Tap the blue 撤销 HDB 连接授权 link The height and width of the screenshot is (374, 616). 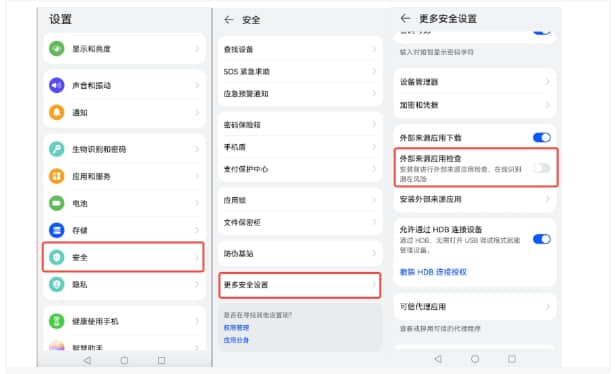433,272
